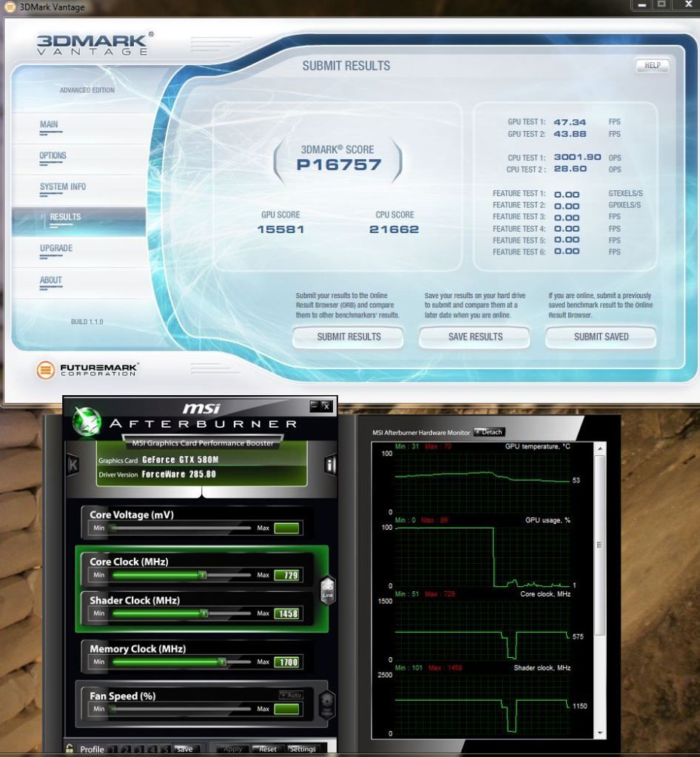The width and height of the screenshot is (700, 757).
Task: Open the Afterburner information panel icon
Action: 330,465
